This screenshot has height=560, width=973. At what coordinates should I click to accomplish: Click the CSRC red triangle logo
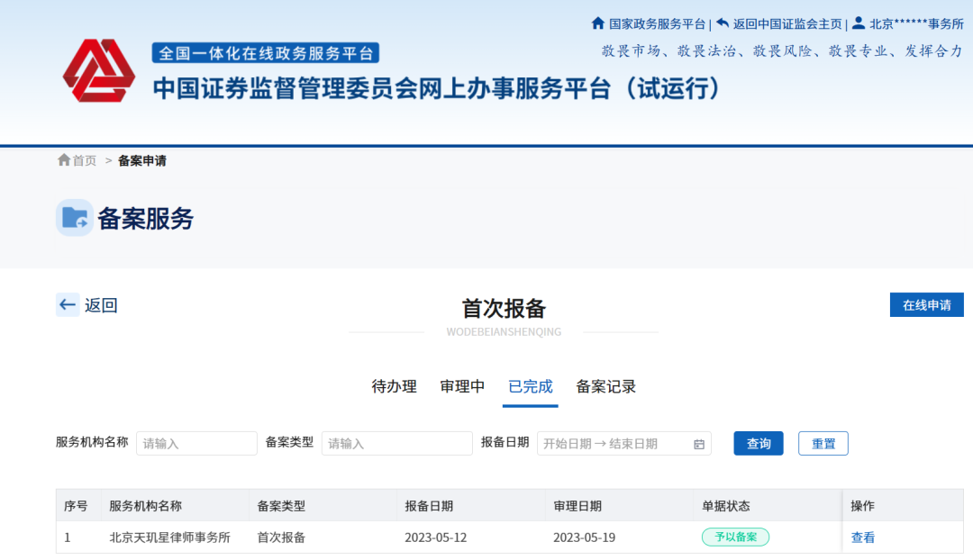99,70
